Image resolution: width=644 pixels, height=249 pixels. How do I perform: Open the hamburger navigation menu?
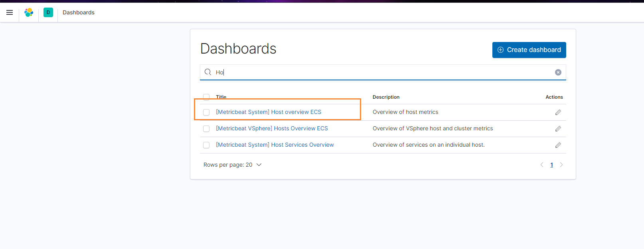pos(10,12)
